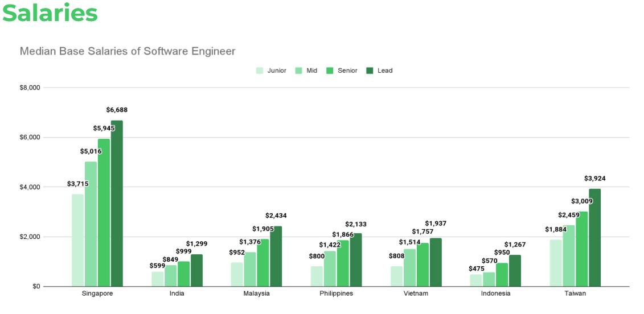Select the Lead legend label text
The height and width of the screenshot is (314, 644).
point(385,71)
